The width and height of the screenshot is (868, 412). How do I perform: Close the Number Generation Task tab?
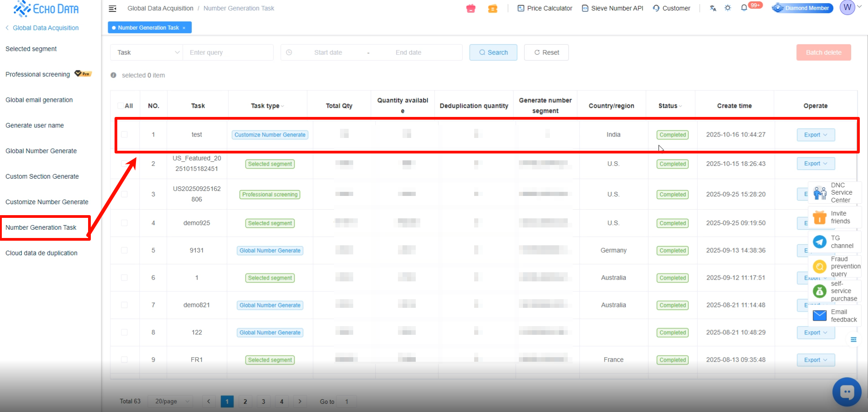coord(184,28)
